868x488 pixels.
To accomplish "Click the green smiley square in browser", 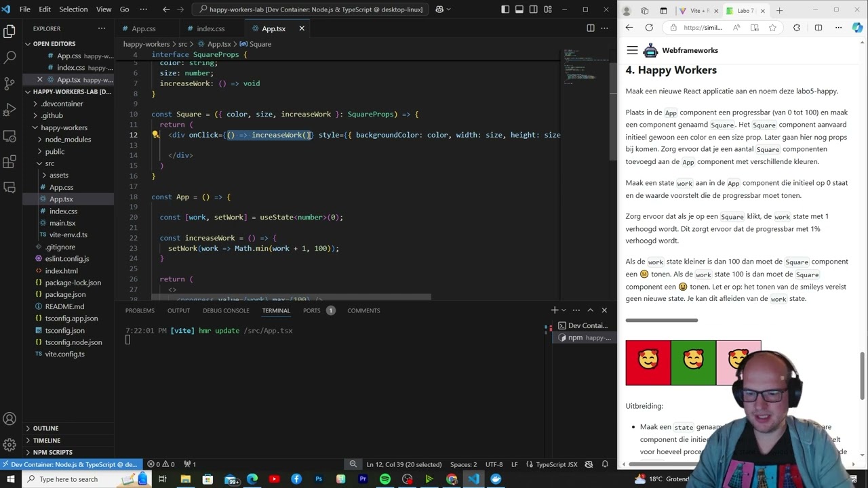I will click(x=693, y=363).
